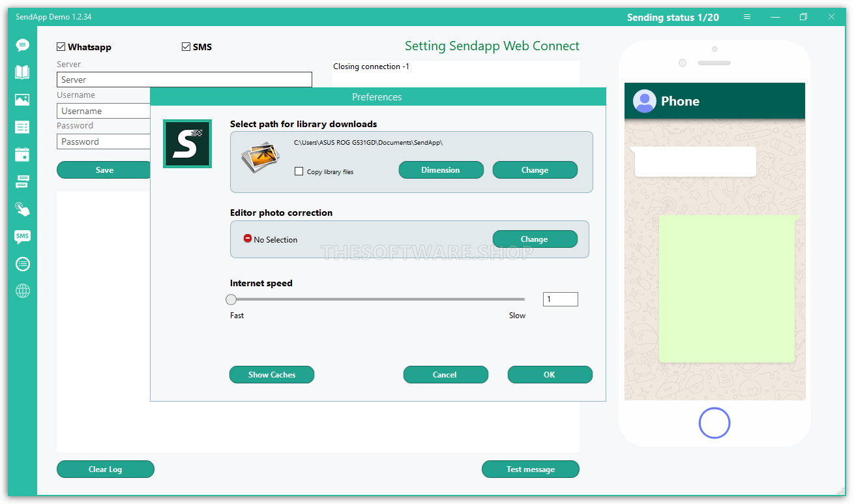The height and width of the screenshot is (504, 854).
Task: Click the 'Closing connection -1' log line
Action: [371, 67]
